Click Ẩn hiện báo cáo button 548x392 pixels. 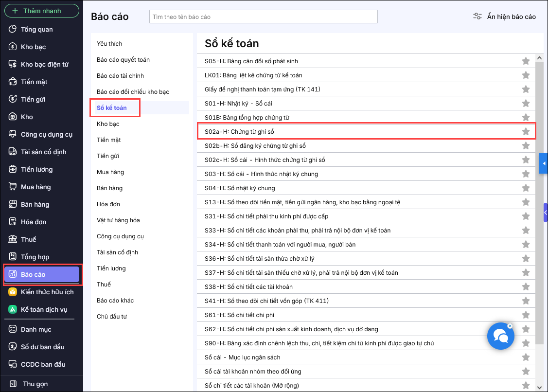[x=505, y=17]
